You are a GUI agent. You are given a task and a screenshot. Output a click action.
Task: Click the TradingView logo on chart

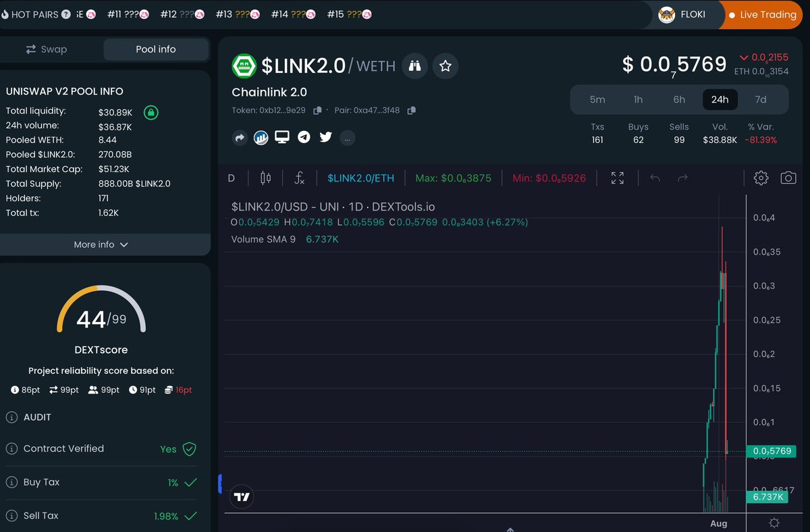coord(242,497)
